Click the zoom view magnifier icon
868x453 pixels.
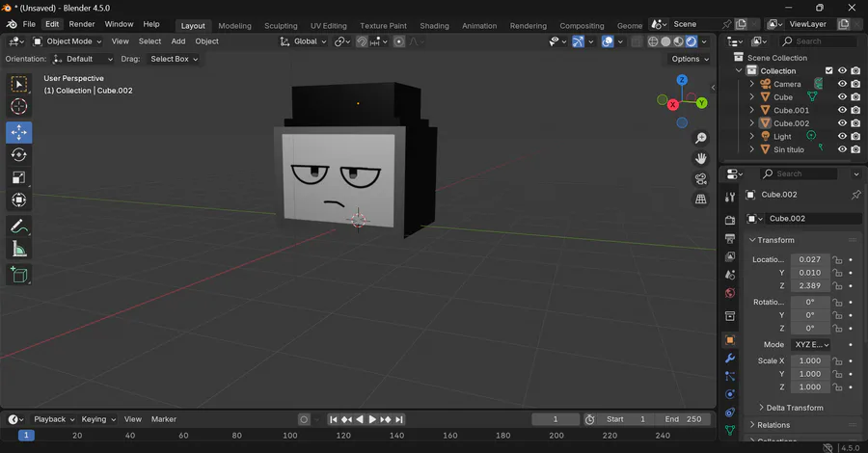pos(701,138)
